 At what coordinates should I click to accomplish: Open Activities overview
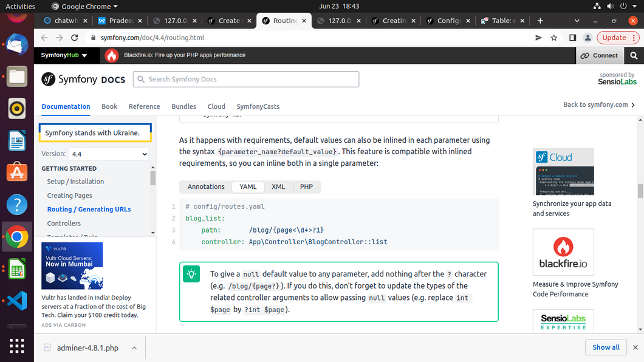[20, 6]
